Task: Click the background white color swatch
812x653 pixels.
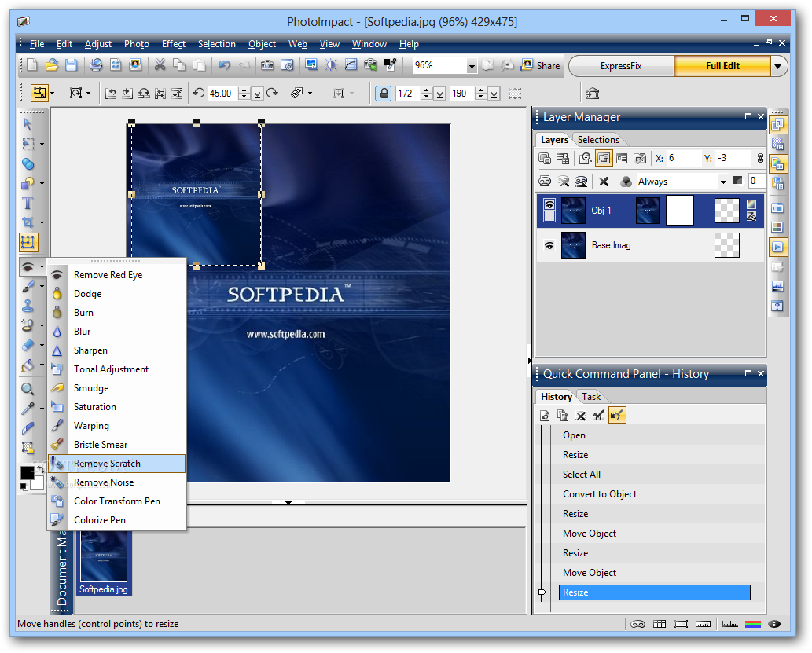Action: (39, 482)
